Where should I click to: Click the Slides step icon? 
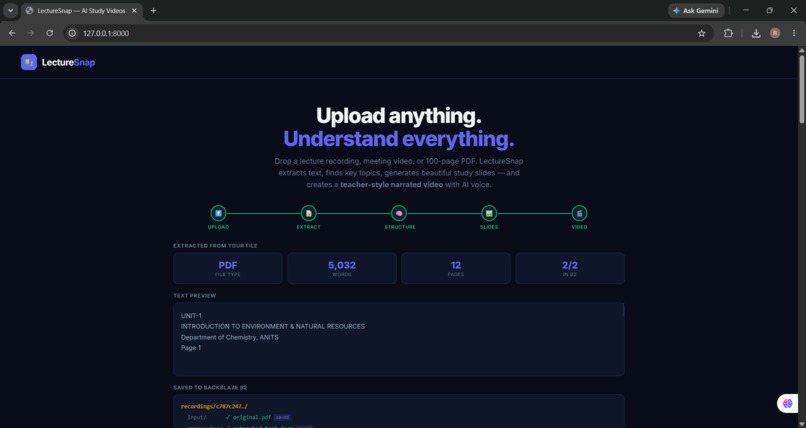click(489, 213)
